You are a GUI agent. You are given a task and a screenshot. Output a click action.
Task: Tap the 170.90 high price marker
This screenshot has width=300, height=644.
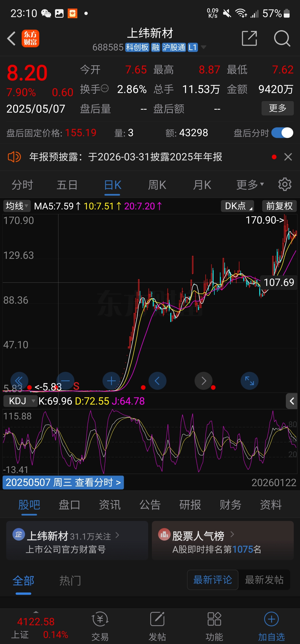pos(265,220)
